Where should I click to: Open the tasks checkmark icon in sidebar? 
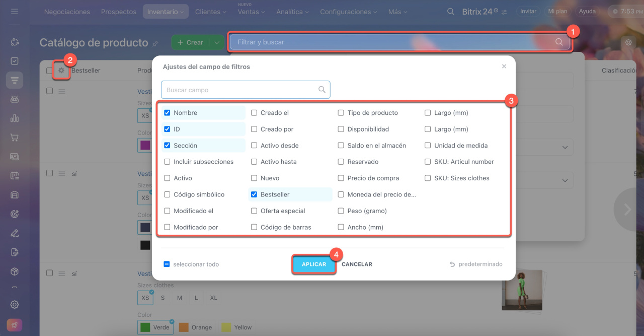click(x=15, y=61)
